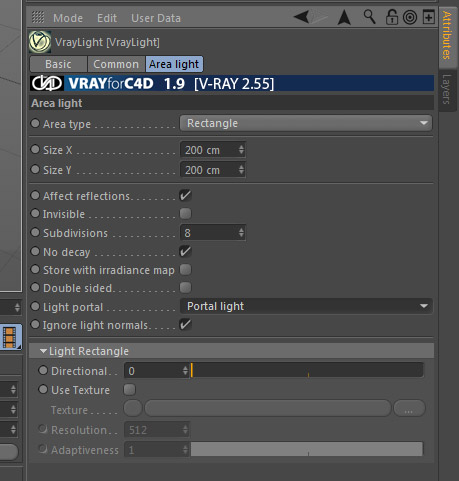
Task: Enable the Use Texture checkbox
Action: [x=129, y=389]
